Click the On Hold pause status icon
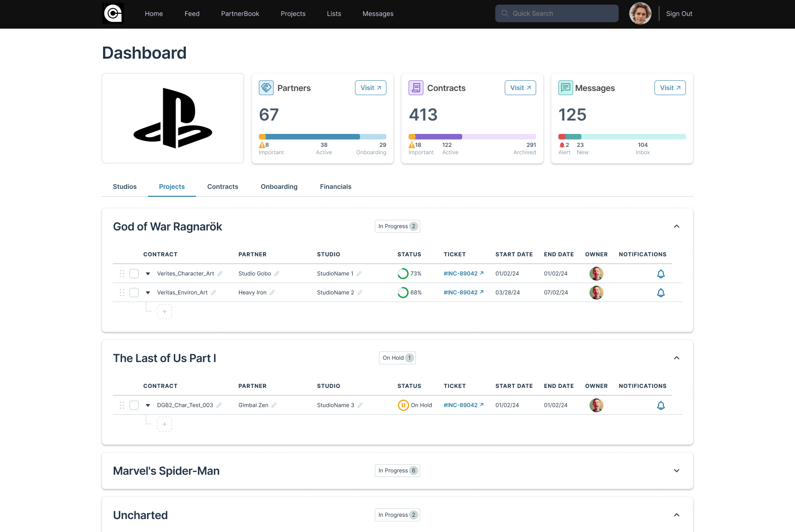 pyautogui.click(x=403, y=405)
